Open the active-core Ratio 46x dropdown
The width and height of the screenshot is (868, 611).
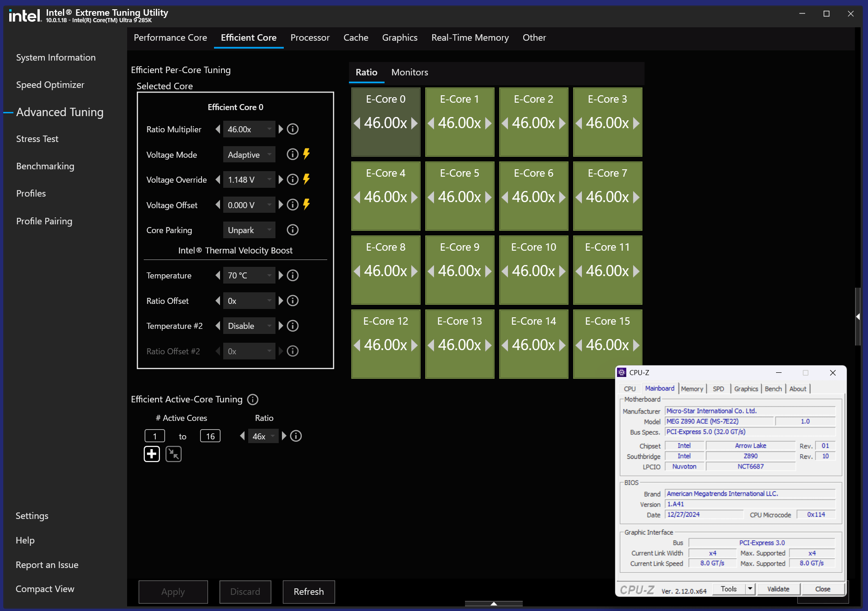263,436
